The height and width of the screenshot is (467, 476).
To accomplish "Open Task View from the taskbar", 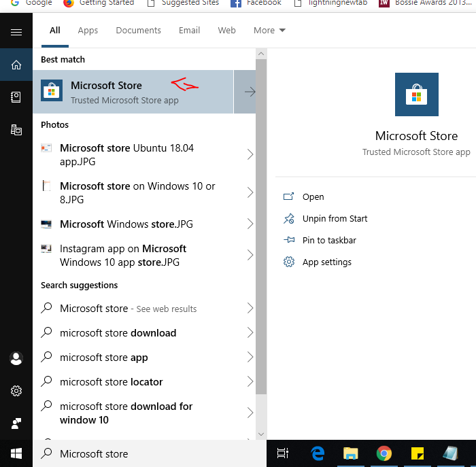I will [283, 453].
